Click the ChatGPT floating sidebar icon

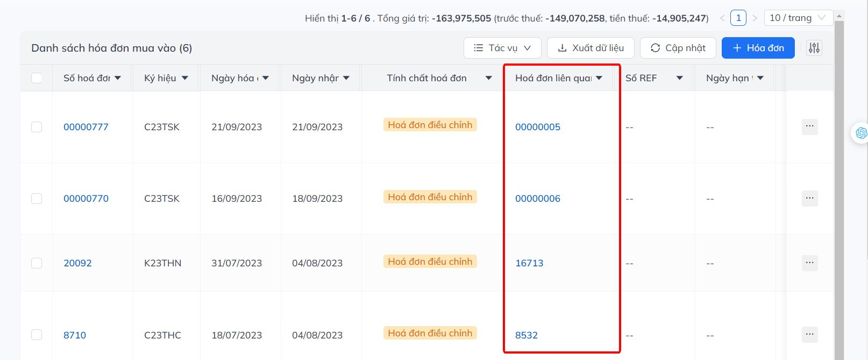point(860,133)
